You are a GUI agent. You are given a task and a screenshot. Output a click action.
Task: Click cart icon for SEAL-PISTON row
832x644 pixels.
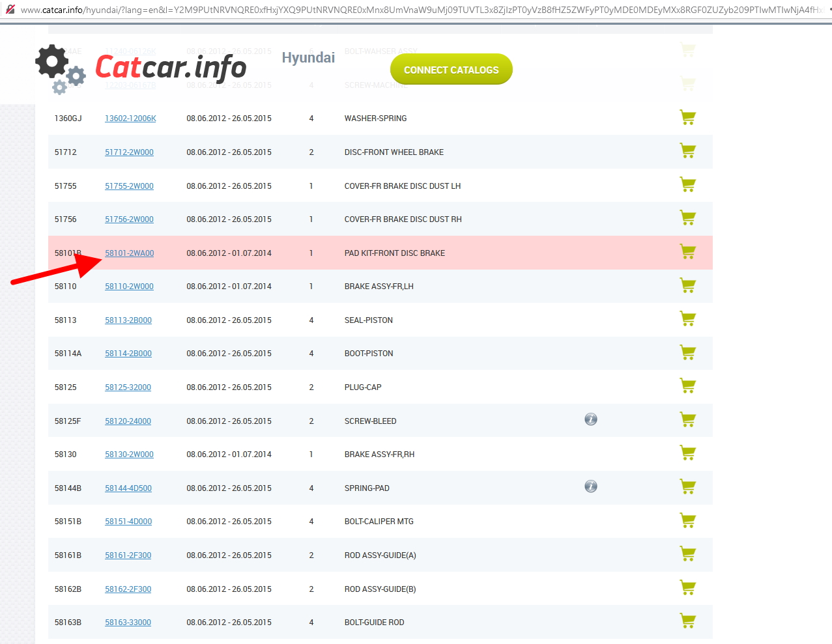pos(687,319)
